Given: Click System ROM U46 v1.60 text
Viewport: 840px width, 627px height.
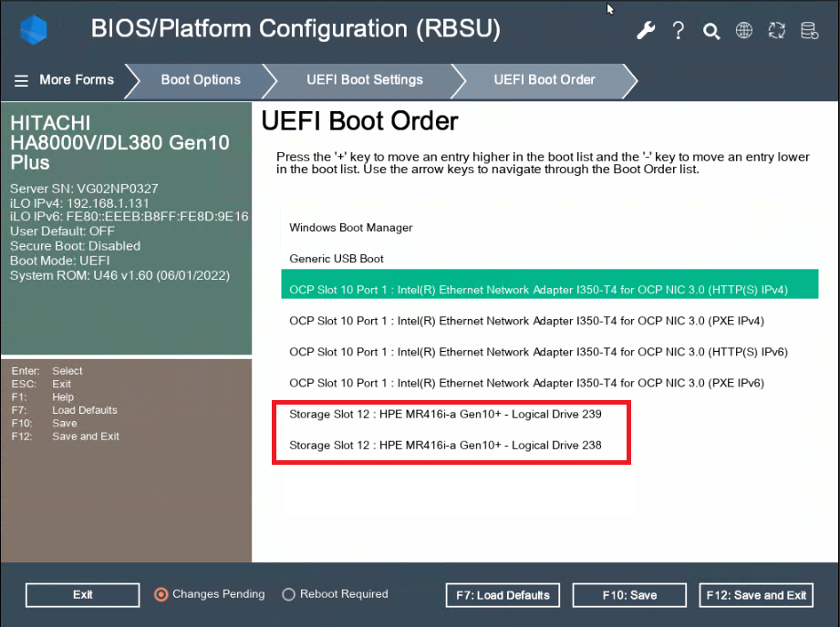Looking at the screenshot, I should point(119,275).
